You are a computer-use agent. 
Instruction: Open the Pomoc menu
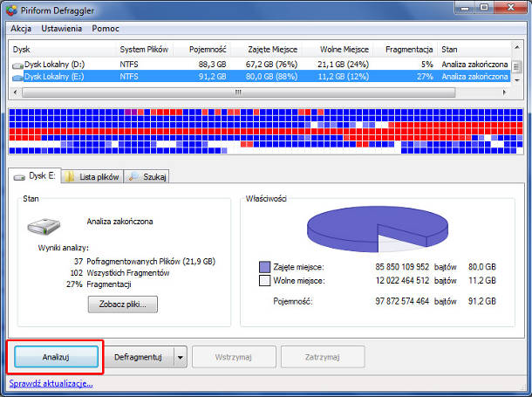click(106, 29)
